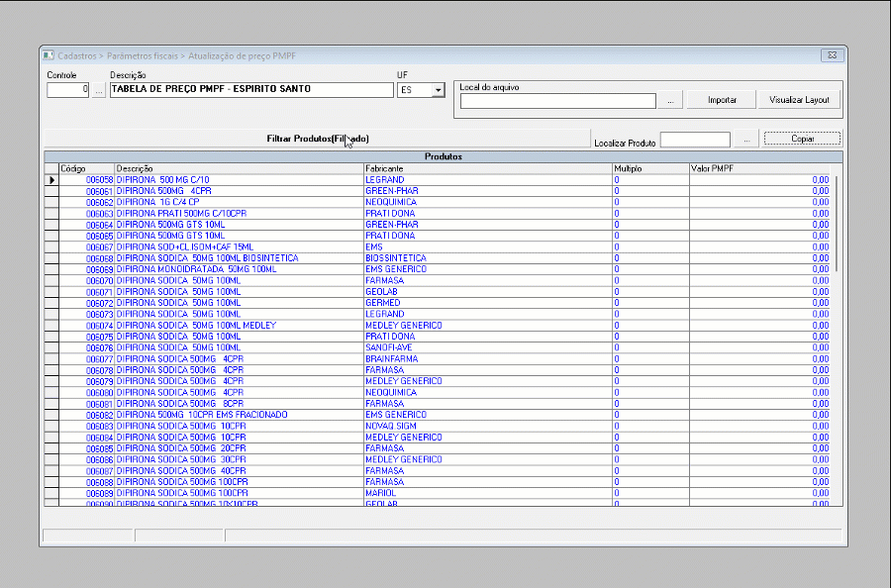Click the row selector for code 006086

(51, 459)
